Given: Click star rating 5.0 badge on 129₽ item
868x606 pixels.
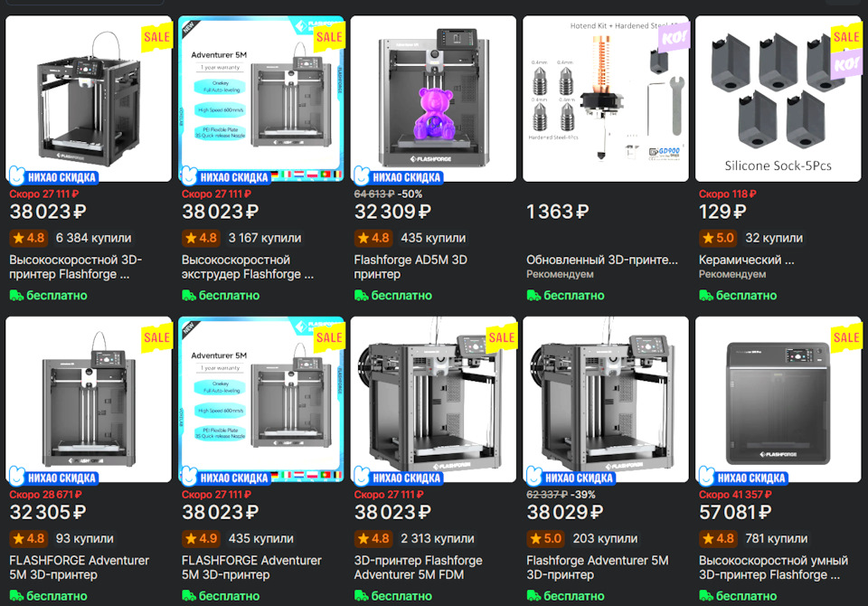Looking at the screenshot, I should [x=718, y=238].
